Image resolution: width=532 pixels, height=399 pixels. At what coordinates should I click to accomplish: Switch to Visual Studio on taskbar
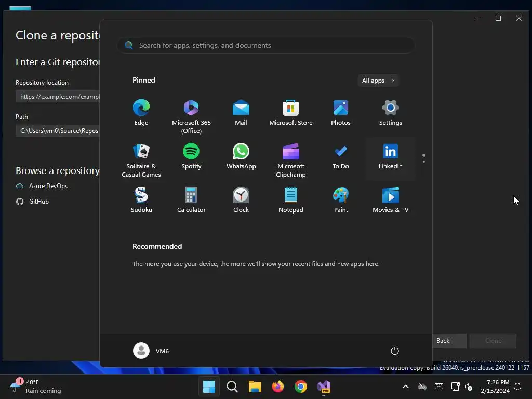click(x=324, y=387)
